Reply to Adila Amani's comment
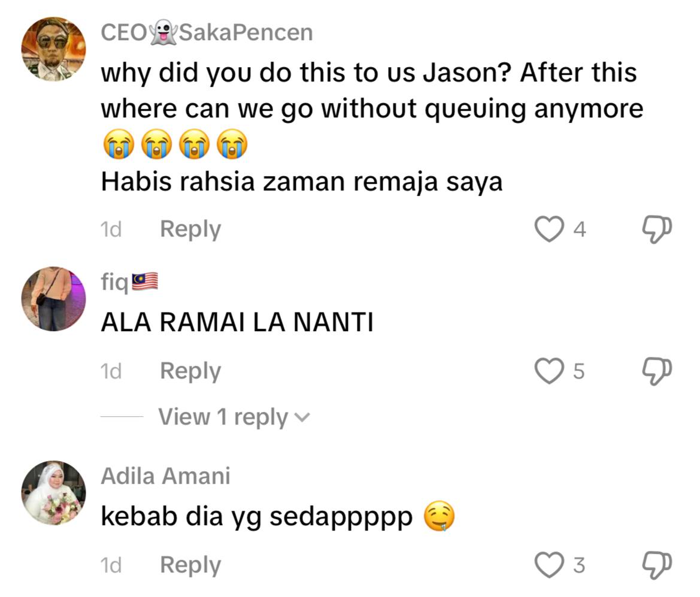This screenshot has height=597, width=700. (190, 565)
